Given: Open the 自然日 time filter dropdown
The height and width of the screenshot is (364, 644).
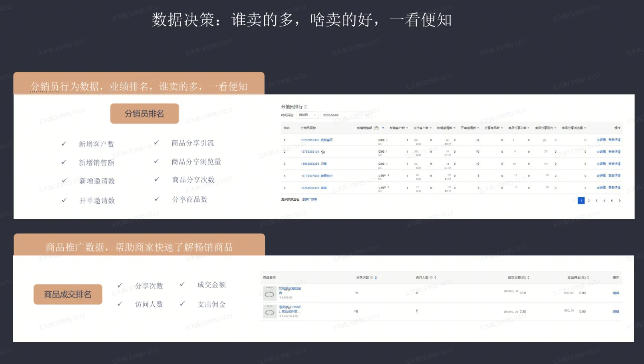Looking at the screenshot, I should 307,115.
